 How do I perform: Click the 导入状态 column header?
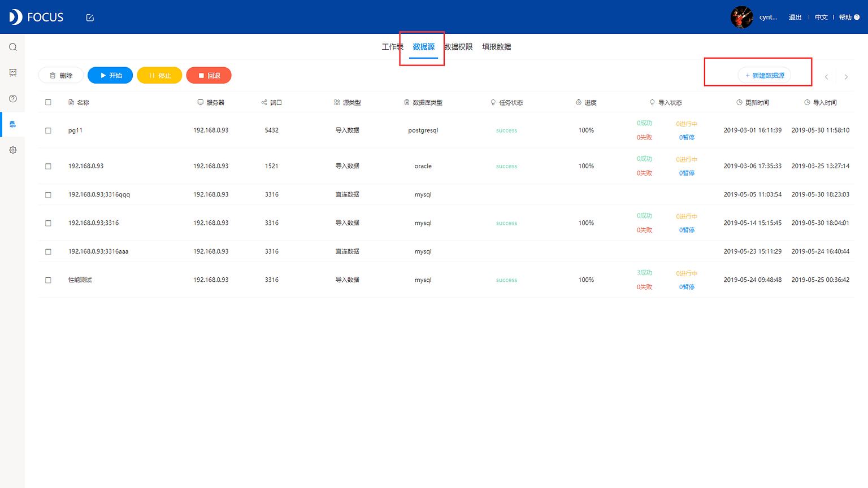click(x=666, y=102)
